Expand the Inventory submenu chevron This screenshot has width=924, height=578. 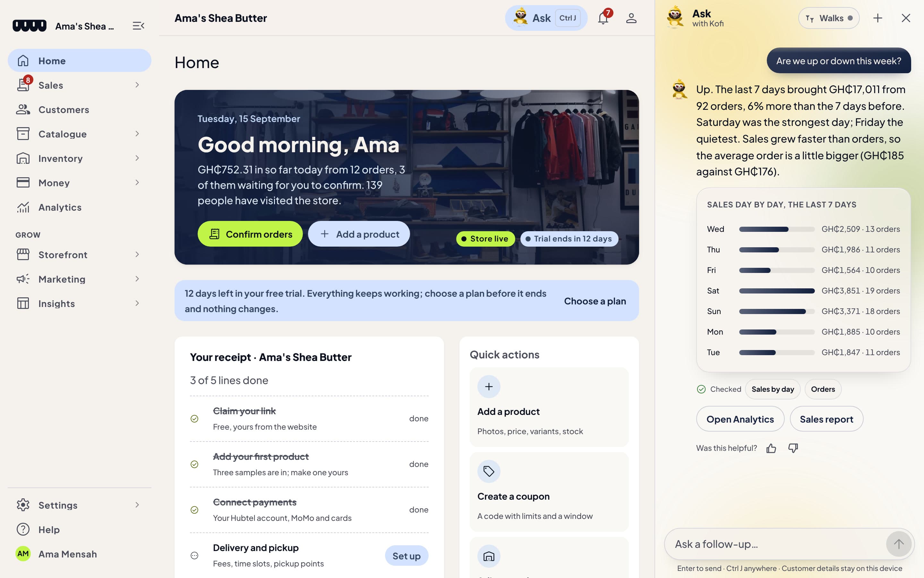[x=137, y=158]
